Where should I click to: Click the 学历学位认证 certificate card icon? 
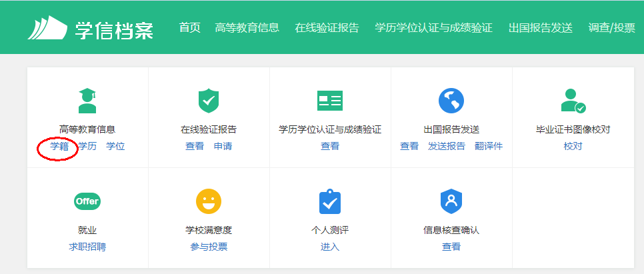click(329, 101)
